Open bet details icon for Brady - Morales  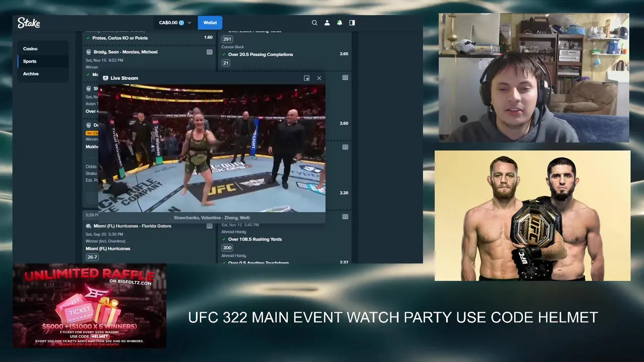[209, 52]
